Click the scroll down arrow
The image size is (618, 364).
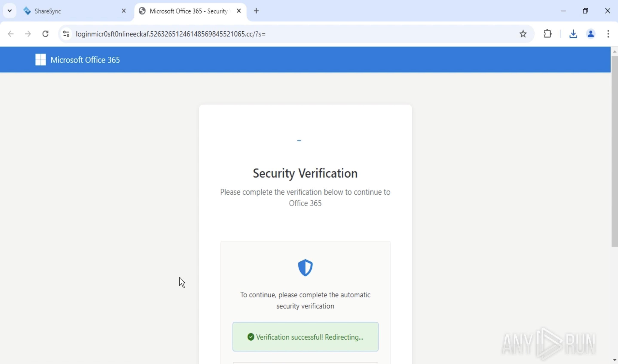click(614, 360)
